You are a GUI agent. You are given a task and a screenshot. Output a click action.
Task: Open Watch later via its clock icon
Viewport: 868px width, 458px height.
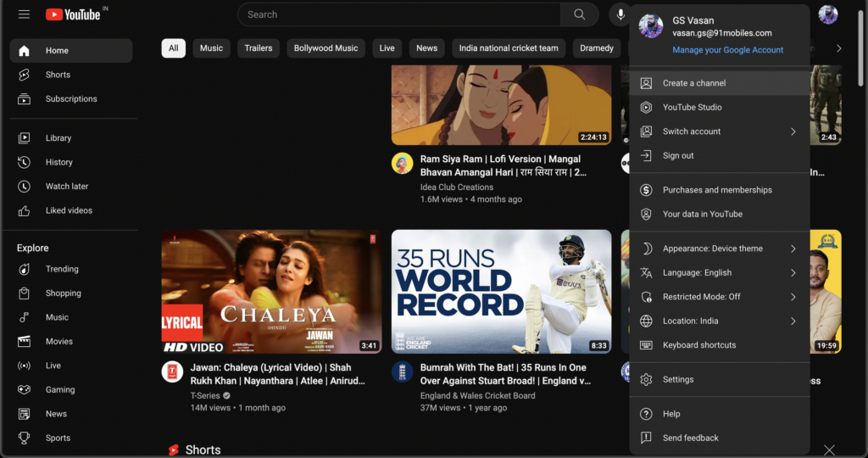[24, 186]
